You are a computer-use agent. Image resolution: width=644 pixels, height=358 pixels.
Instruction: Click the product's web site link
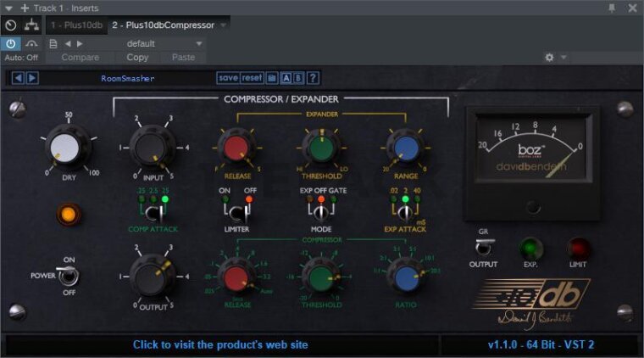tap(220, 345)
